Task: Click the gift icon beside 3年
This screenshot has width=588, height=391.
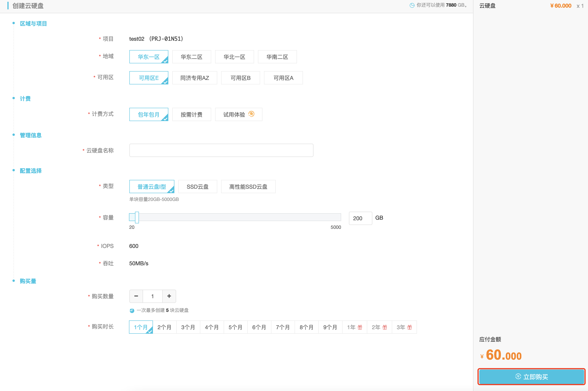Action: tap(410, 327)
